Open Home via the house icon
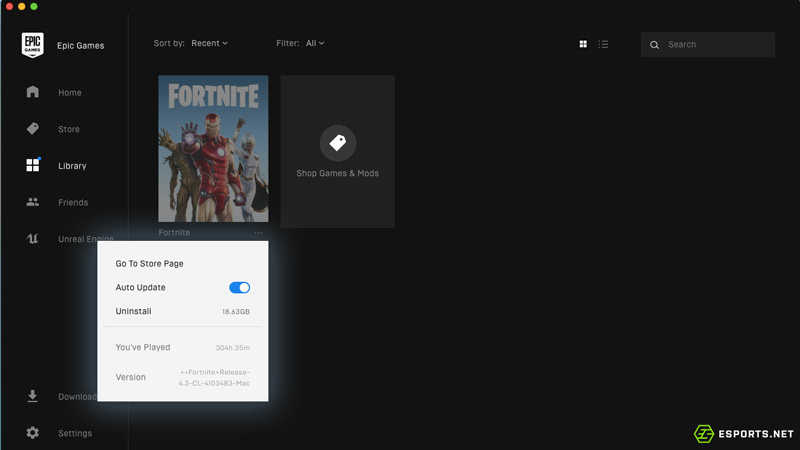The height and width of the screenshot is (450, 800). 33,92
